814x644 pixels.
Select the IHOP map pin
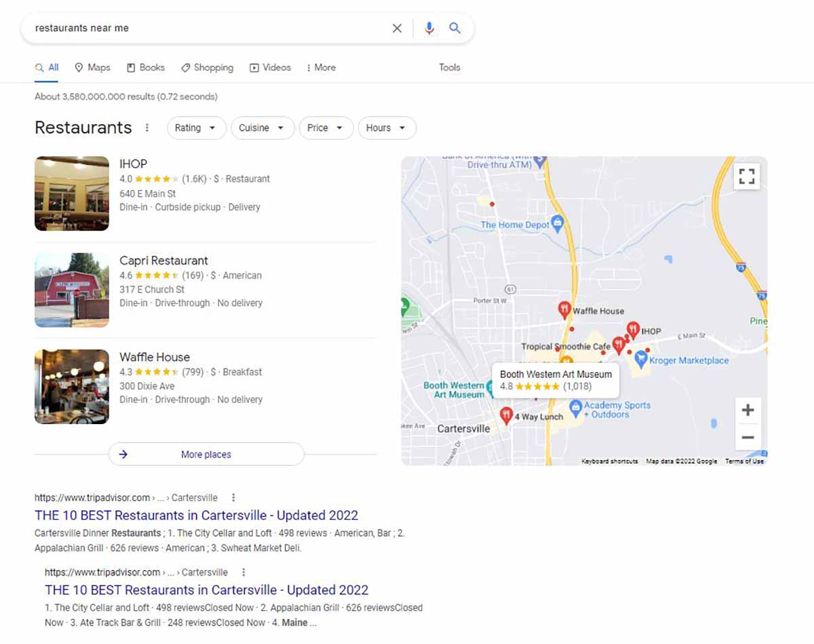click(x=632, y=330)
